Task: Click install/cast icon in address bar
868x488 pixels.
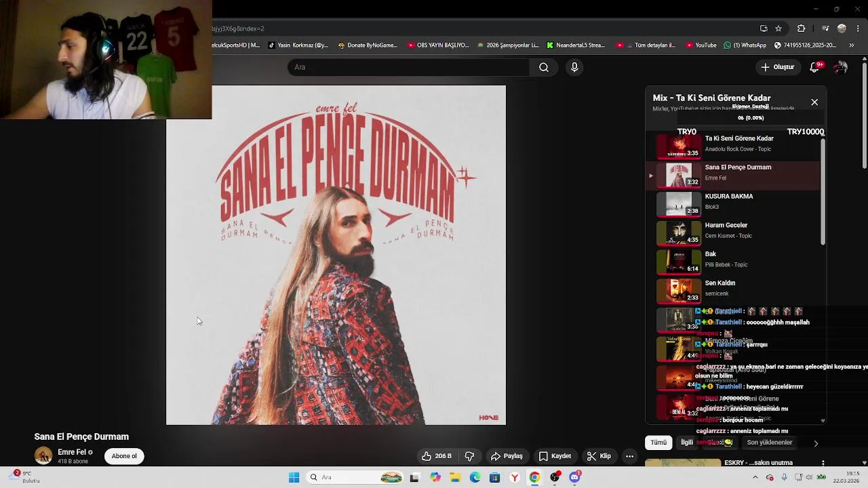Action: tap(764, 28)
